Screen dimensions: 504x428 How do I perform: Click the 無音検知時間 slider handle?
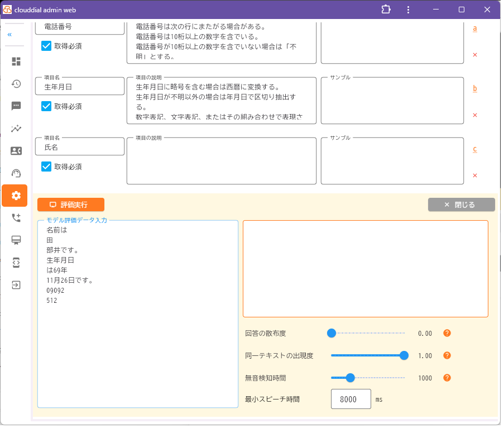(x=351, y=378)
